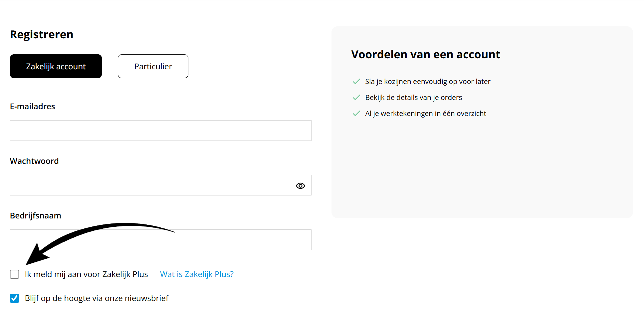Click the E-mailadres field label
Screen dimensions: 644x319
click(x=33, y=107)
